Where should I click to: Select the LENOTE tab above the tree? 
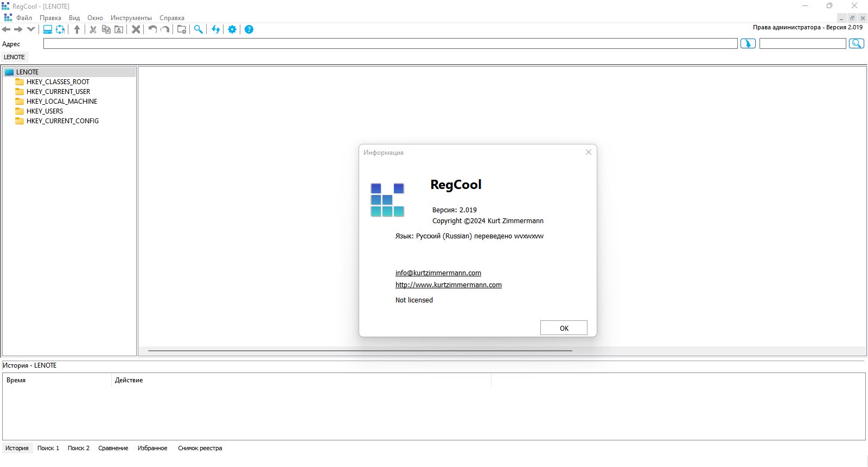pyautogui.click(x=15, y=57)
